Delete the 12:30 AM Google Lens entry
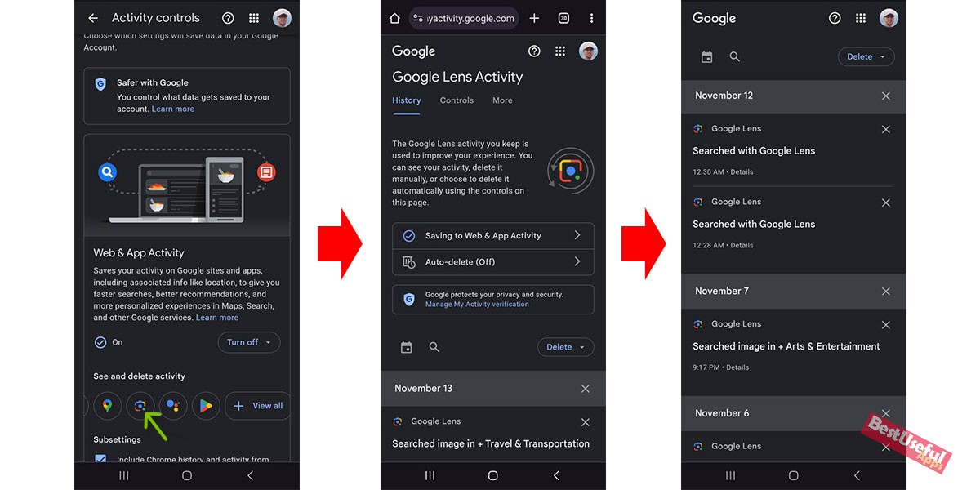The height and width of the screenshot is (490, 980). tap(886, 129)
